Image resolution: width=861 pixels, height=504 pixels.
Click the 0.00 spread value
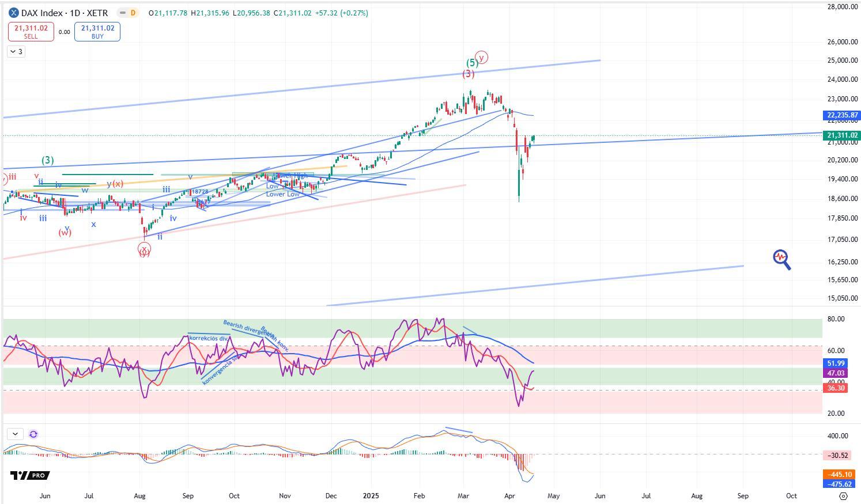pos(64,32)
